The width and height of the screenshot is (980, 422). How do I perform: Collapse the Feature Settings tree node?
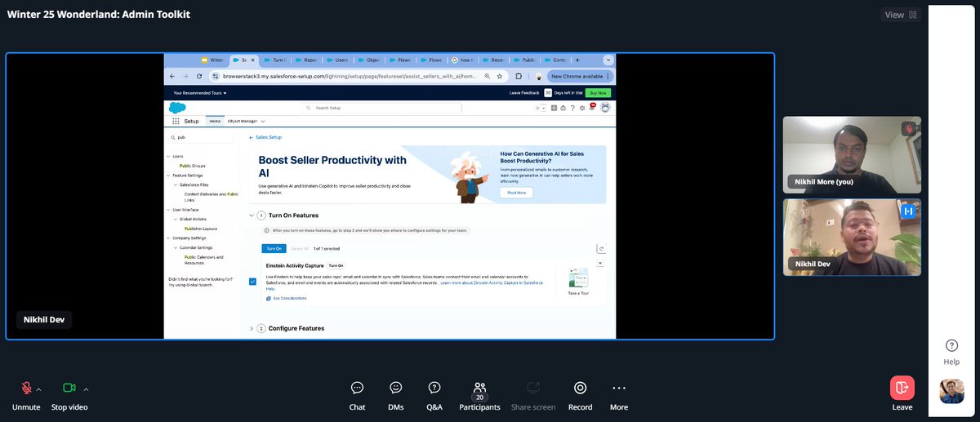click(168, 175)
